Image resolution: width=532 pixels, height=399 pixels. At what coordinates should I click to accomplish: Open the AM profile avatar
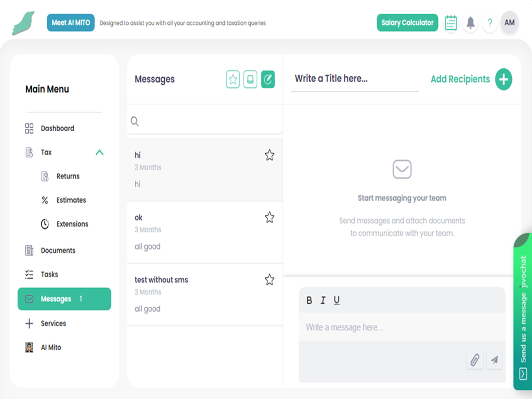pos(509,23)
